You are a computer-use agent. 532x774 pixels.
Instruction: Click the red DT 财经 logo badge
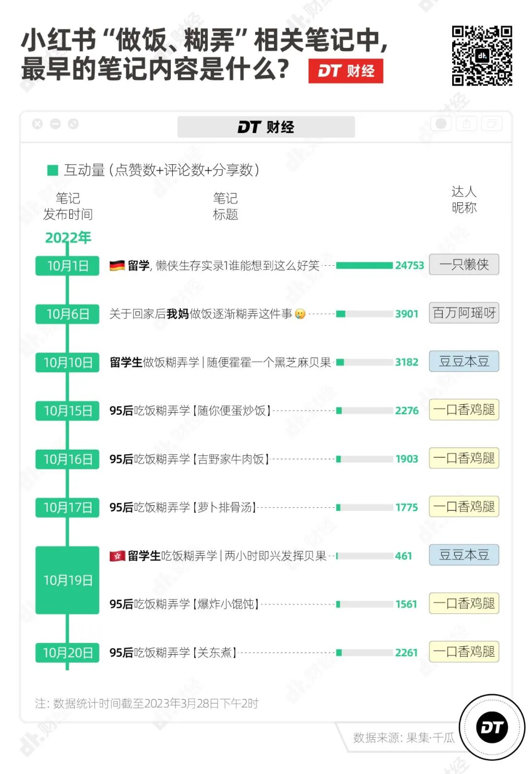pos(346,71)
